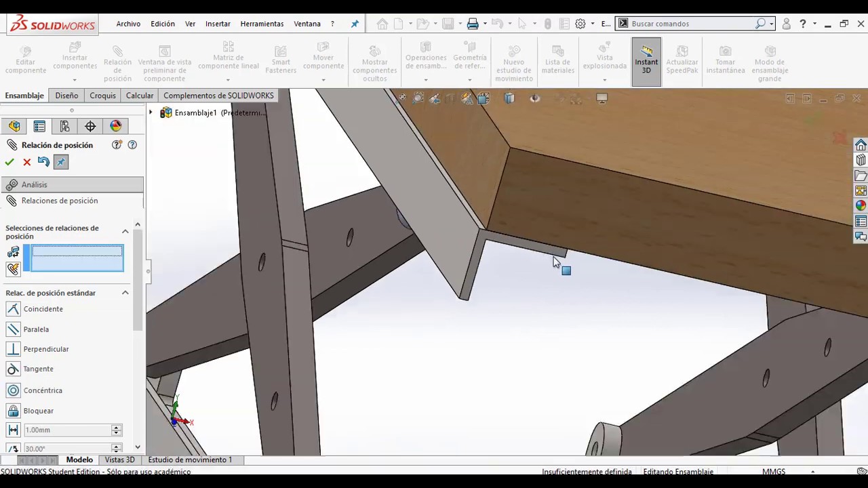This screenshot has width=868, height=488.
Task: Toggle the pushpin to keep the panel visible
Action: point(61,162)
